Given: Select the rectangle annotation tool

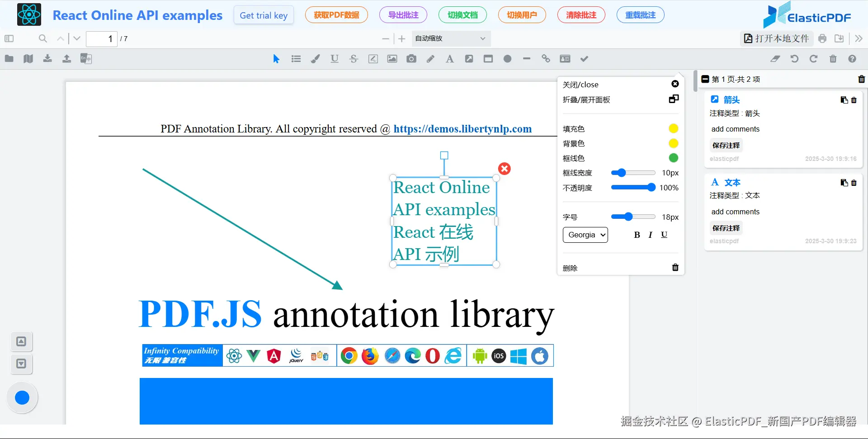Looking at the screenshot, I should (x=488, y=59).
